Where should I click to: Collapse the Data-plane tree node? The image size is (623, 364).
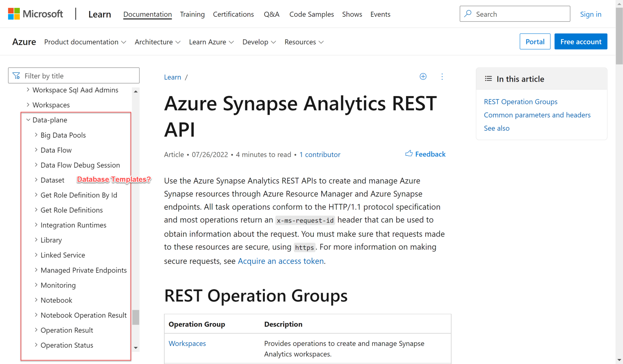(28, 120)
